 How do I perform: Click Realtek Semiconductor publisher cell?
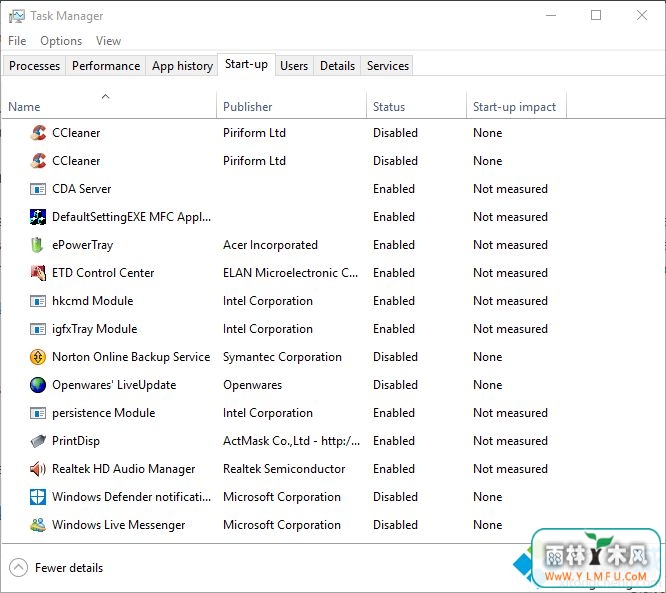pyautogui.click(x=284, y=469)
